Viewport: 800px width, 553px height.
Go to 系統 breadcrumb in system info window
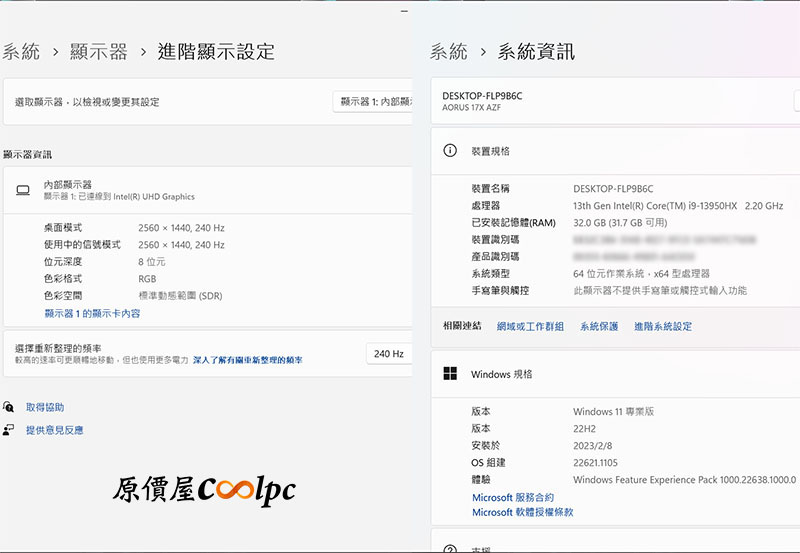pos(448,52)
